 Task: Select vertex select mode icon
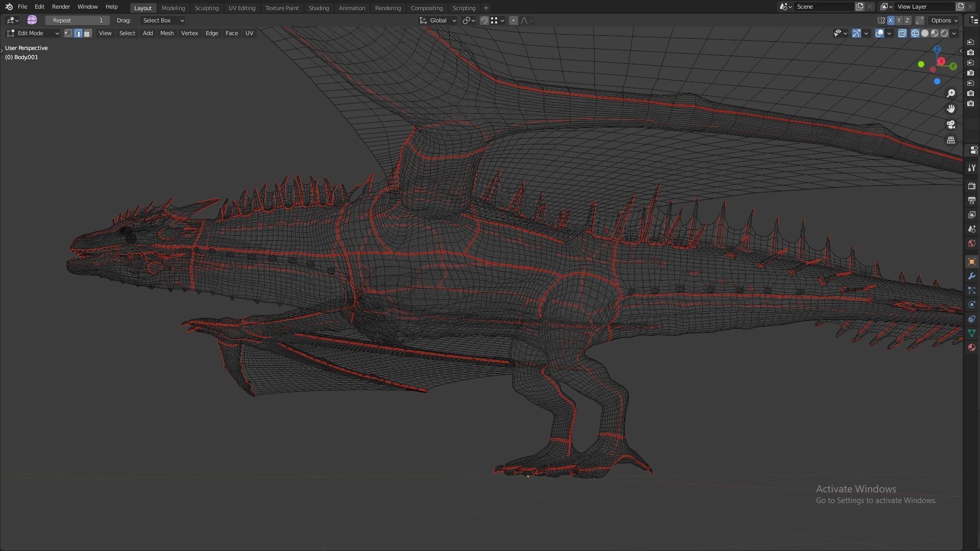(x=68, y=33)
